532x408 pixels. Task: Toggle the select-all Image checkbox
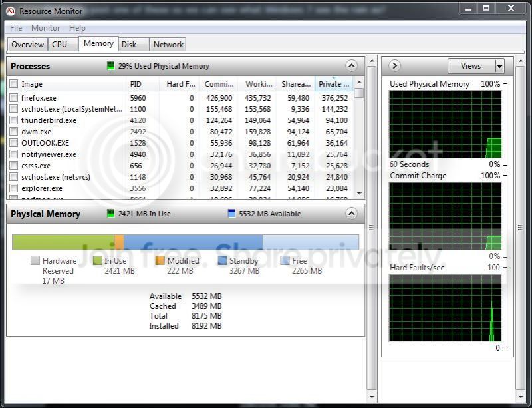click(13, 84)
